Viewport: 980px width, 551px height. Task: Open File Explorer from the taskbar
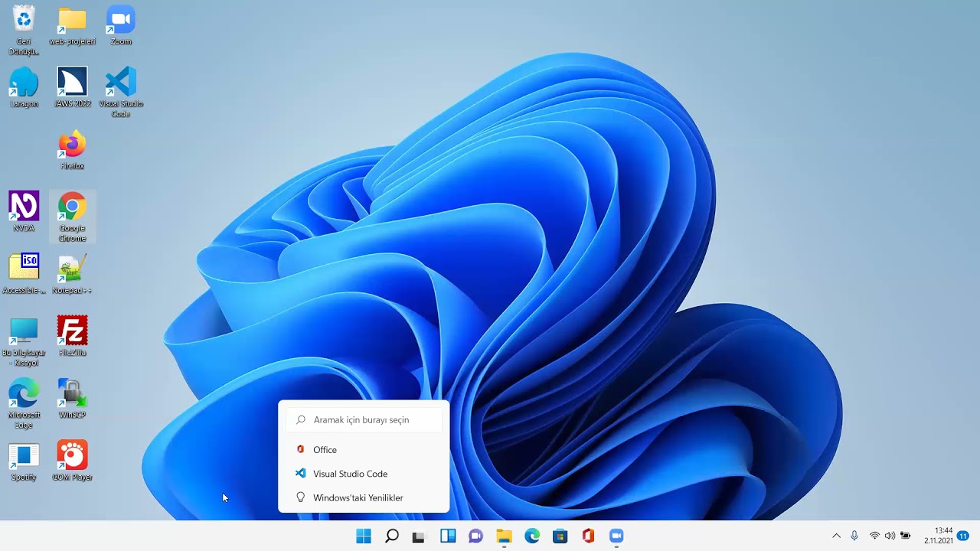click(504, 536)
